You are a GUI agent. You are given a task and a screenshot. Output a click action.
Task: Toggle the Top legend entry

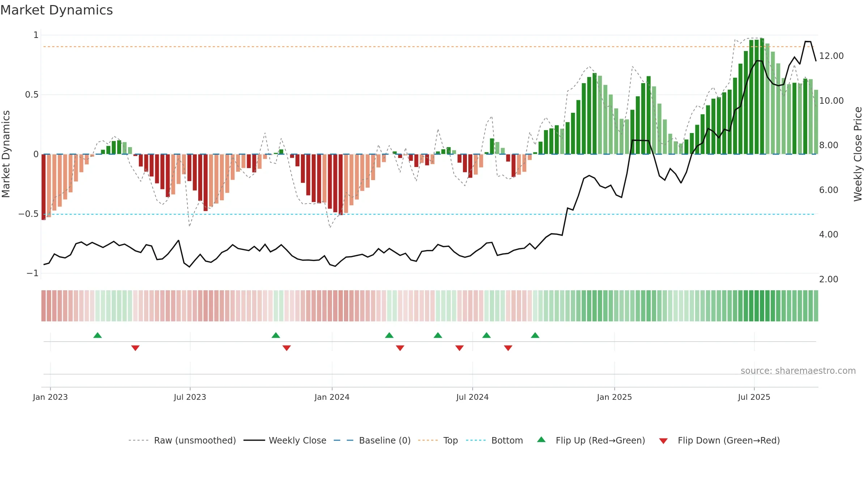tap(438, 440)
